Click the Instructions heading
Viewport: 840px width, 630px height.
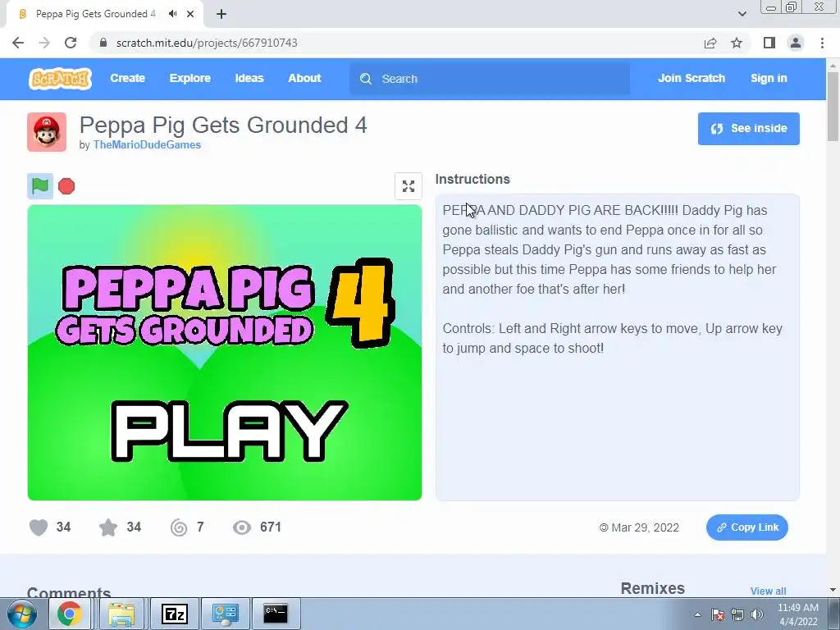click(472, 180)
